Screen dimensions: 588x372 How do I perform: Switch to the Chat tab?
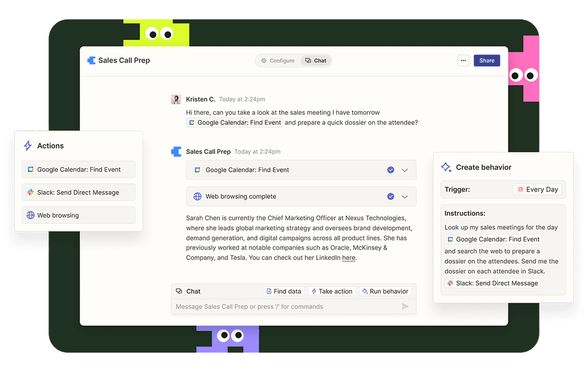(x=316, y=60)
